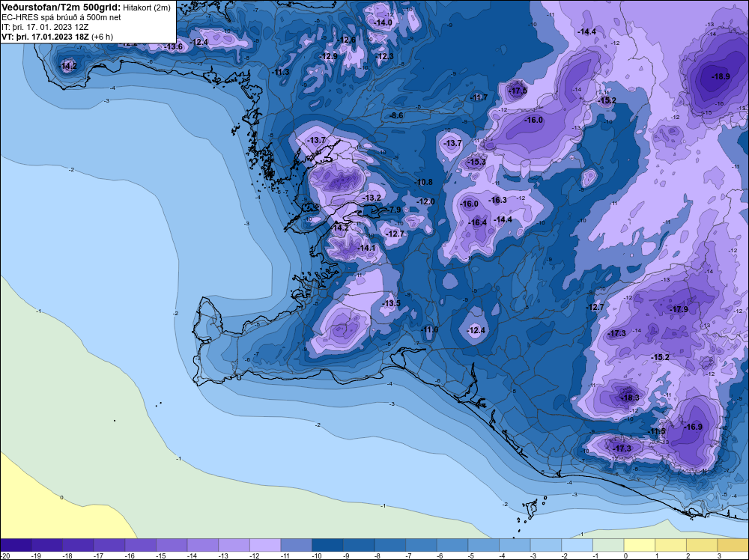Click the -17.9 temperature value
The image size is (749, 560).
pos(679,309)
